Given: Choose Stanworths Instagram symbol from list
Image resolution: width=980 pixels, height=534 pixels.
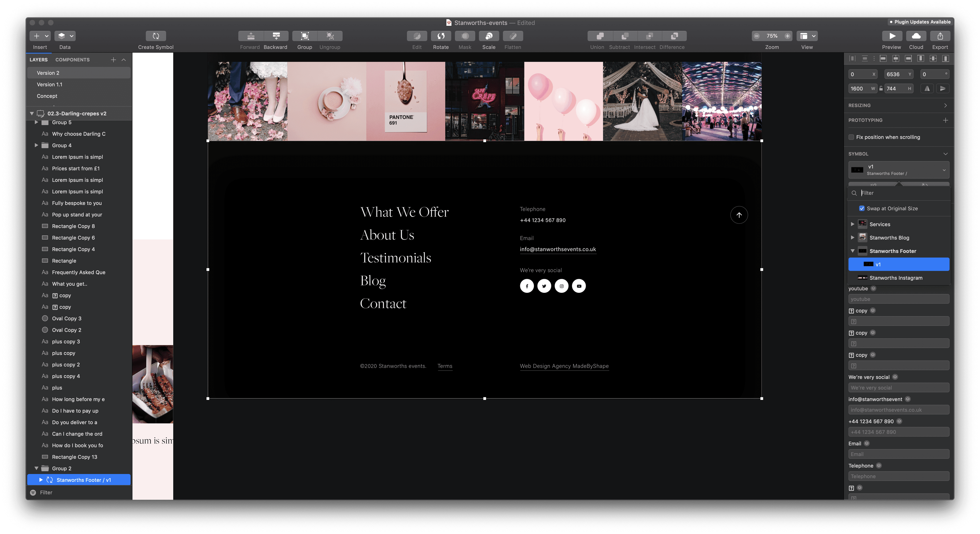Looking at the screenshot, I should [x=895, y=278].
